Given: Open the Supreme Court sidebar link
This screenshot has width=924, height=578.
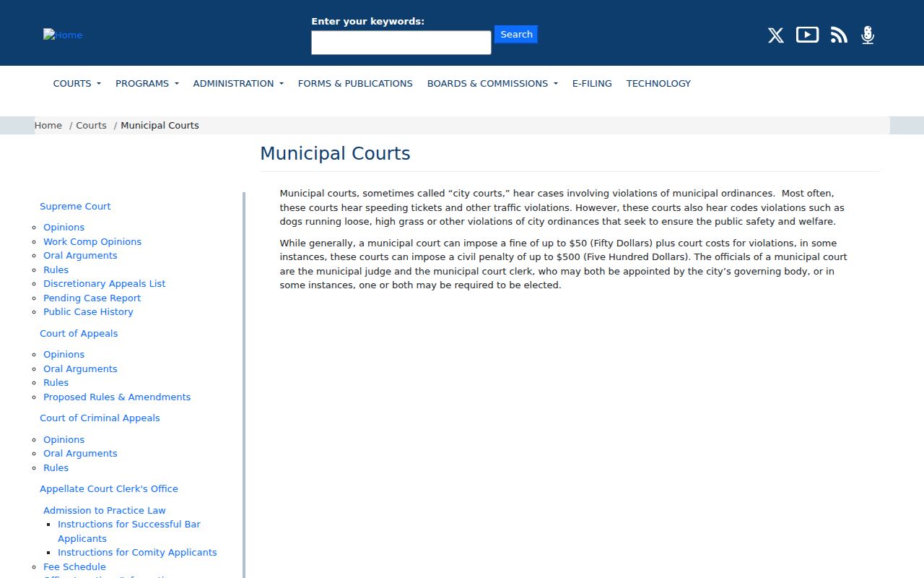Looking at the screenshot, I should tap(75, 206).
